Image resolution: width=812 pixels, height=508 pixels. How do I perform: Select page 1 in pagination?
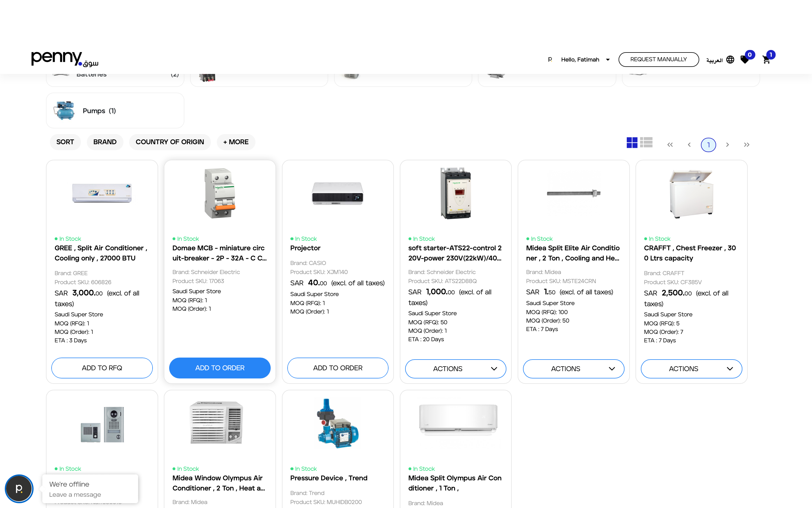tap(708, 145)
